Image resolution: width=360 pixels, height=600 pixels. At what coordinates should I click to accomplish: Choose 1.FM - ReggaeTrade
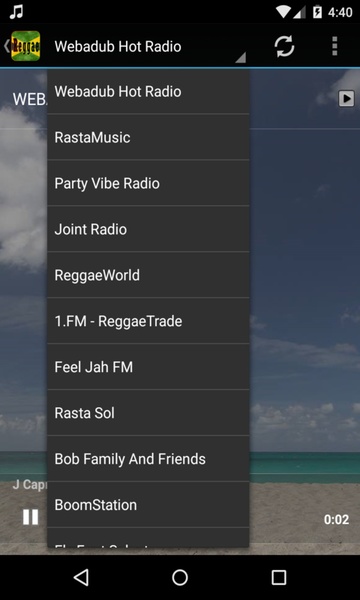coord(148,321)
